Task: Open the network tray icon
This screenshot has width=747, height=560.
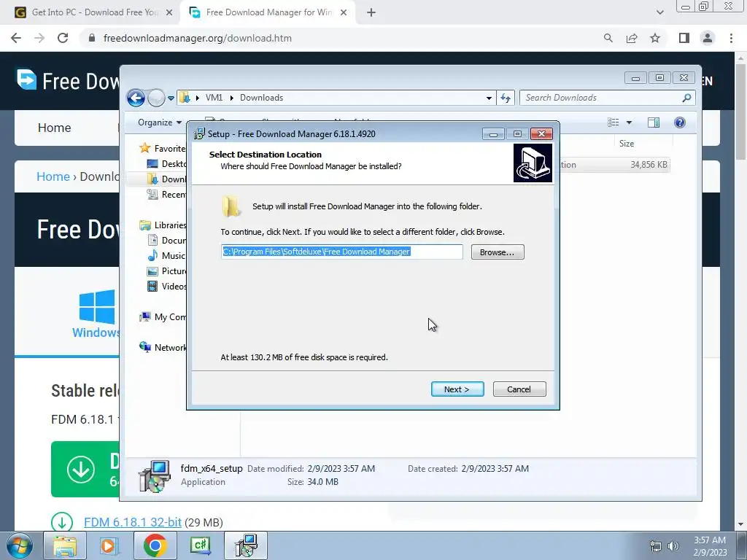Action: click(656, 546)
